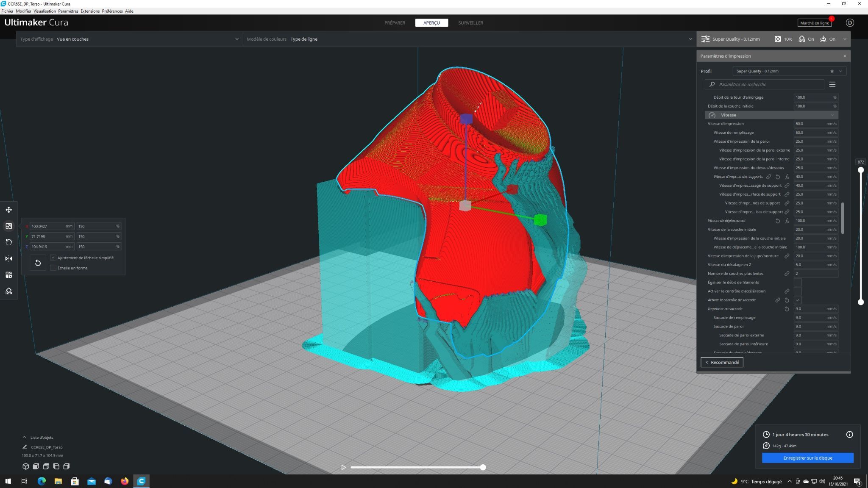Switch to the PRÉPARER tab
The image size is (868, 488).
[x=395, y=23]
